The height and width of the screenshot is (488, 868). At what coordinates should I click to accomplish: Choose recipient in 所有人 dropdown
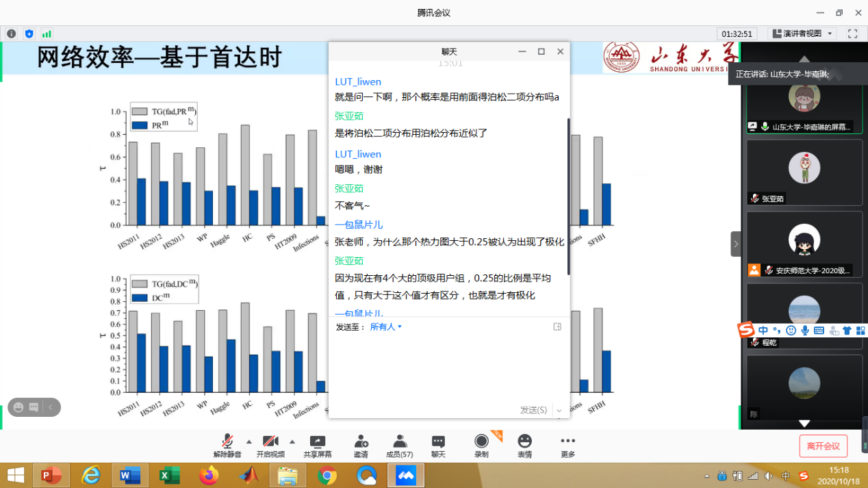(386, 327)
